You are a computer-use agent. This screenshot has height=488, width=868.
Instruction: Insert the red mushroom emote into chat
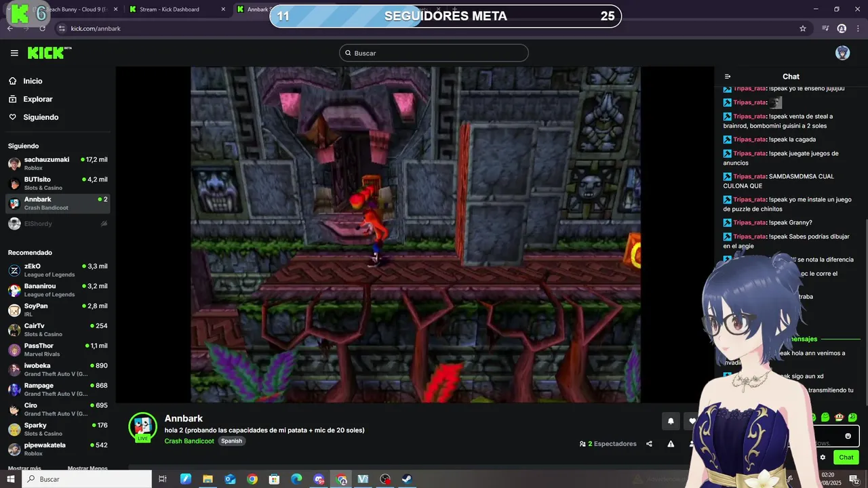point(839,418)
